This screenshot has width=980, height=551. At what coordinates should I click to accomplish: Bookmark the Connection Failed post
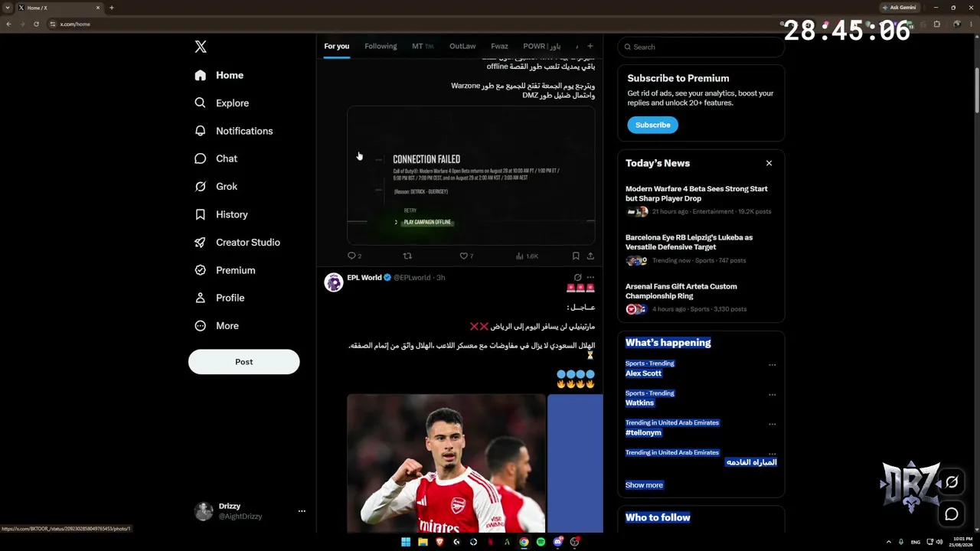point(576,256)
